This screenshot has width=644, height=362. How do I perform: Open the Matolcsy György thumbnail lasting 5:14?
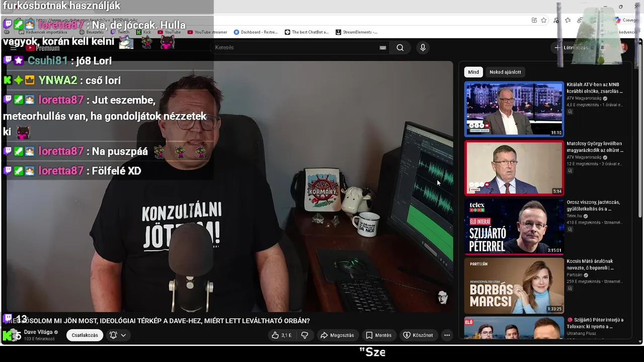point(514,168)
